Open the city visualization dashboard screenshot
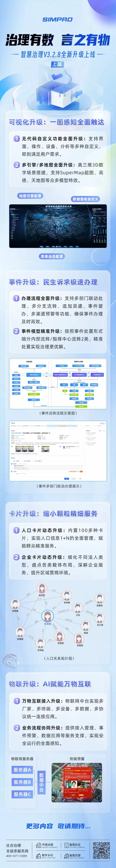Screen dimensions: 116x868 [58, 226]
